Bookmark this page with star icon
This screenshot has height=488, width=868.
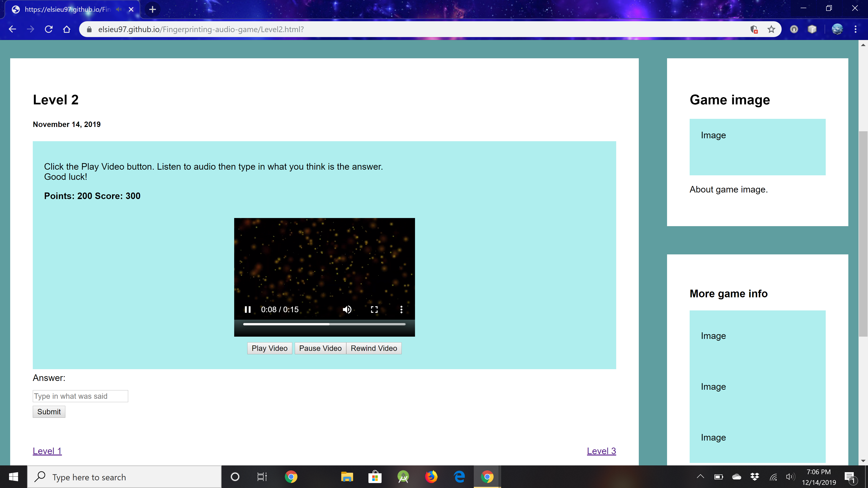(x=771, y=29)
